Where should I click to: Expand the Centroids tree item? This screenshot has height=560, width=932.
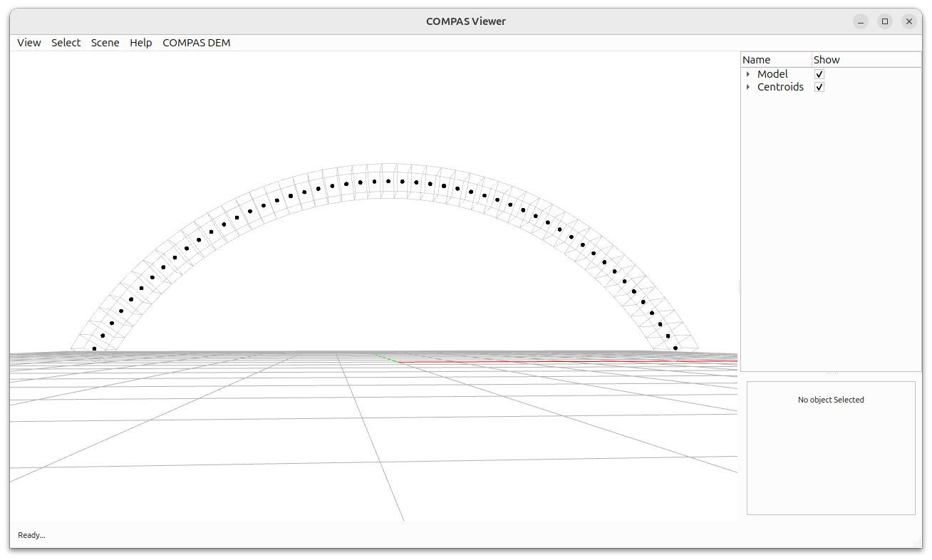click(747, 87)
